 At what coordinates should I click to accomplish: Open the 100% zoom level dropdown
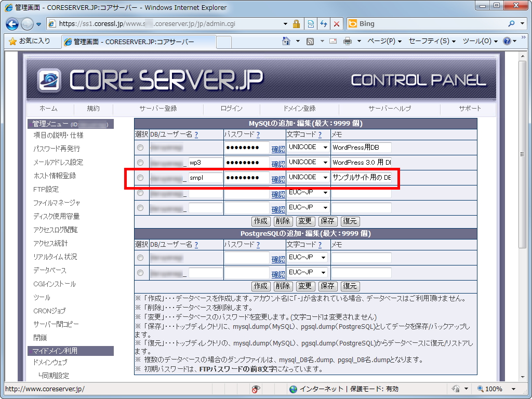pos(514,389)
